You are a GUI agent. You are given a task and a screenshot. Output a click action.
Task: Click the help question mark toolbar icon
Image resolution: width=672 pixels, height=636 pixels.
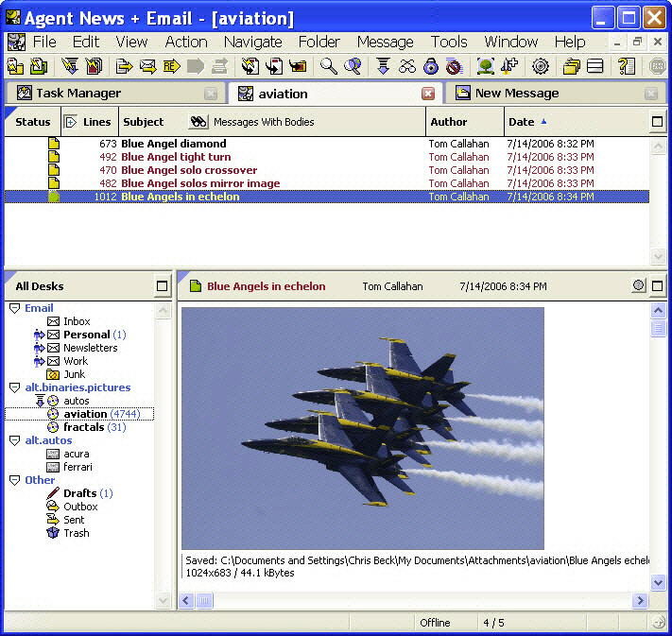(626, 66)
